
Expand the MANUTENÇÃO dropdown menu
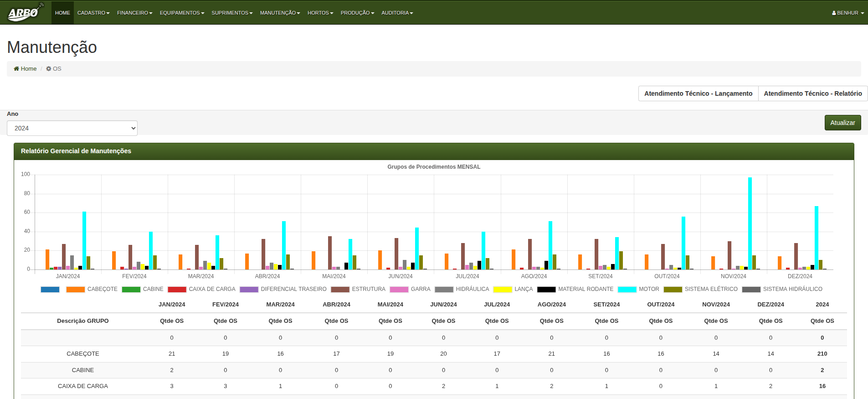280,13
